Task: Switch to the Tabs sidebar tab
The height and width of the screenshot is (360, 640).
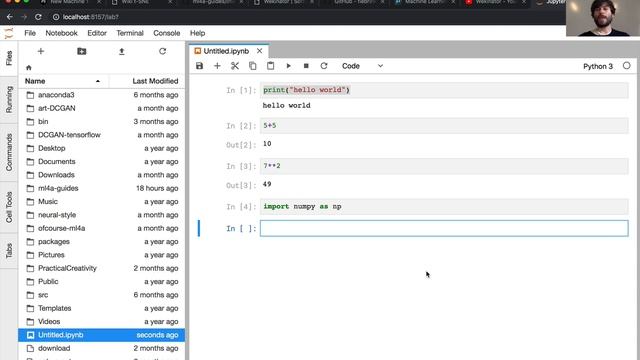Action: tap(9, 251)
